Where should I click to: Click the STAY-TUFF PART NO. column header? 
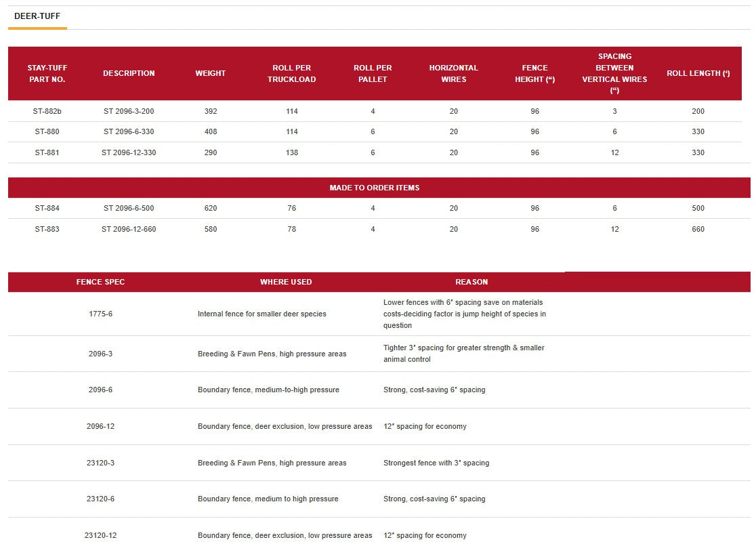(47, 73)
